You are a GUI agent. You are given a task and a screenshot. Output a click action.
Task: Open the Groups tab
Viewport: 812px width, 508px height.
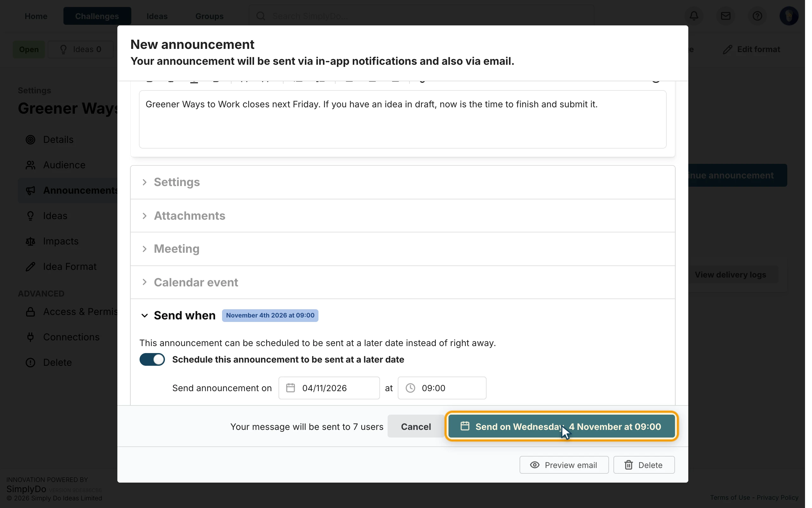(x=209, y=16)
